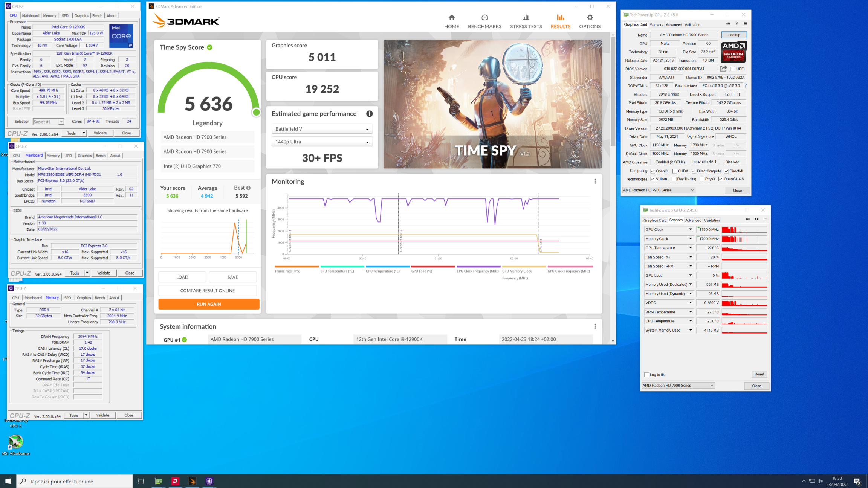The height and width of the screenshot is (488, 868).
Task: Switch to RESULTS in 3DMark navigation
Action: (560, 21)
